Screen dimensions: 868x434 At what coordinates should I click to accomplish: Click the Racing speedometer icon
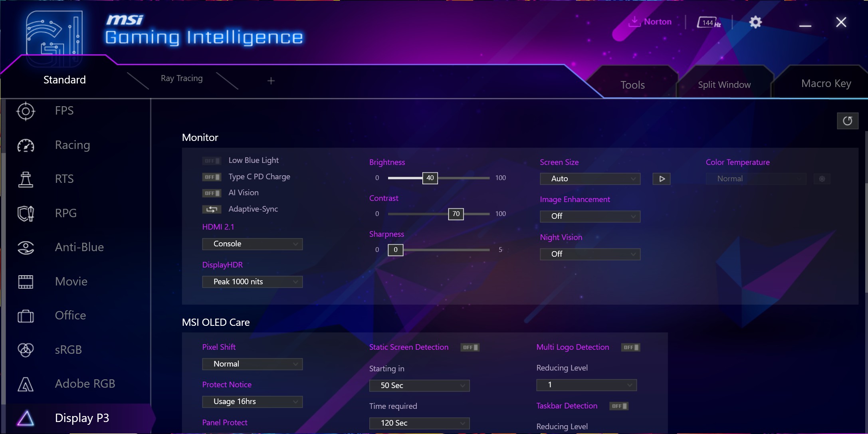pyautogui.click(x=26, y=145)
